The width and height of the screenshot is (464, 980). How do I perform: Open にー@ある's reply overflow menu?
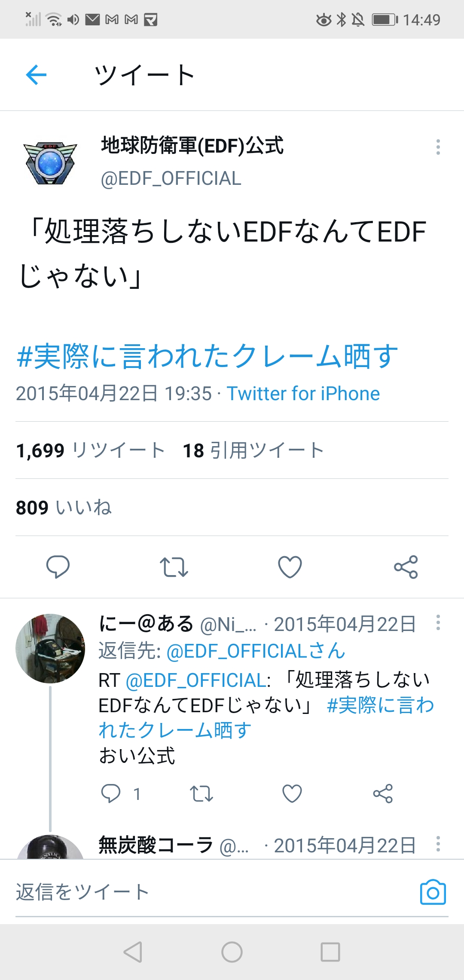[438, 622]
